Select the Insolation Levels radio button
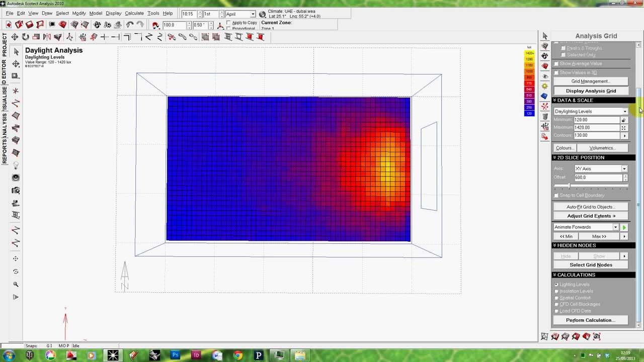644x362 pixels. tap(556, 291)
